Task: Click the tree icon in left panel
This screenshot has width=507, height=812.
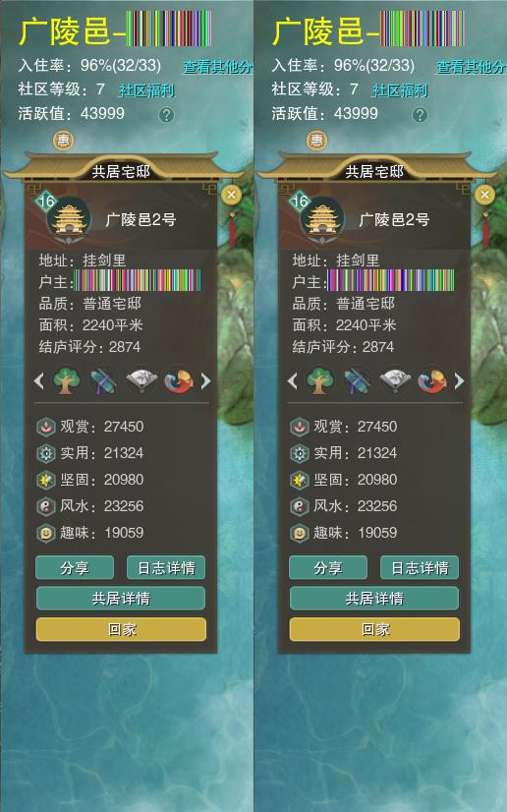Action: point(67,381)
